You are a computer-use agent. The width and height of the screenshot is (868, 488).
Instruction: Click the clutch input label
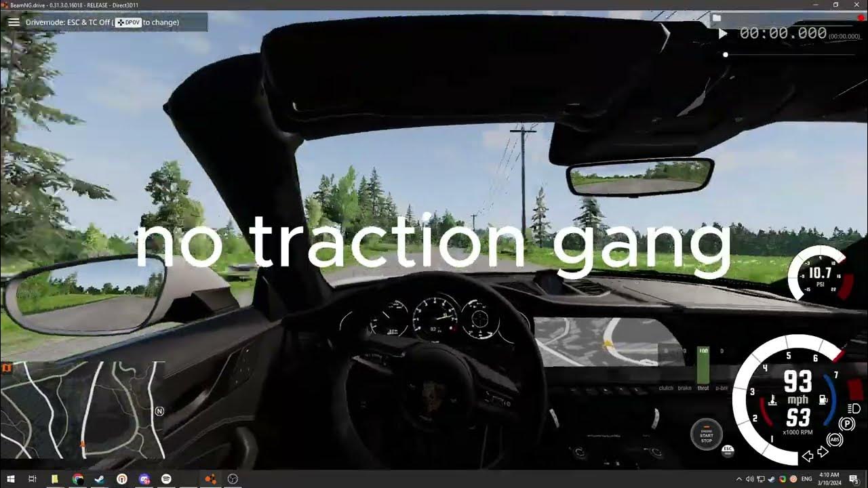pyautogui.click(x=666, y=388)
